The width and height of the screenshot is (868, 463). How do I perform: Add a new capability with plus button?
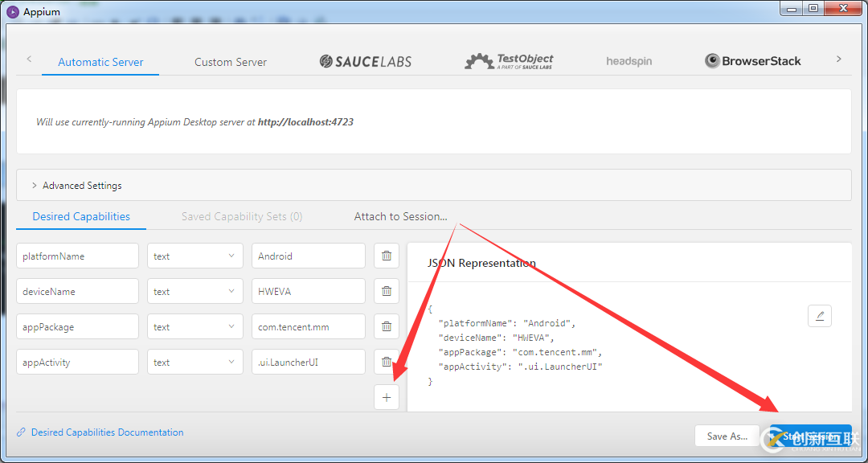click(387, 397)
